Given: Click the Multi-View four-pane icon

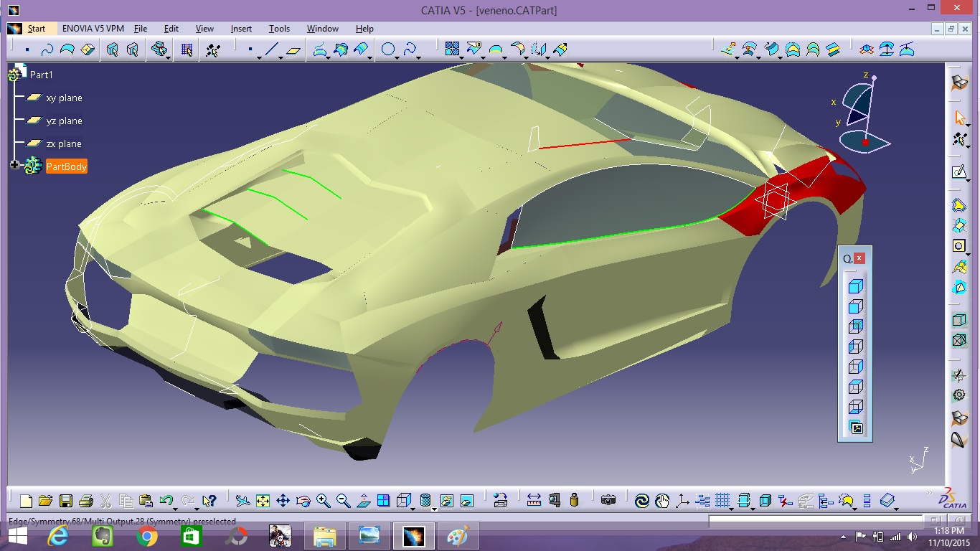Looking at the screenshot, I should coord(383,500).
